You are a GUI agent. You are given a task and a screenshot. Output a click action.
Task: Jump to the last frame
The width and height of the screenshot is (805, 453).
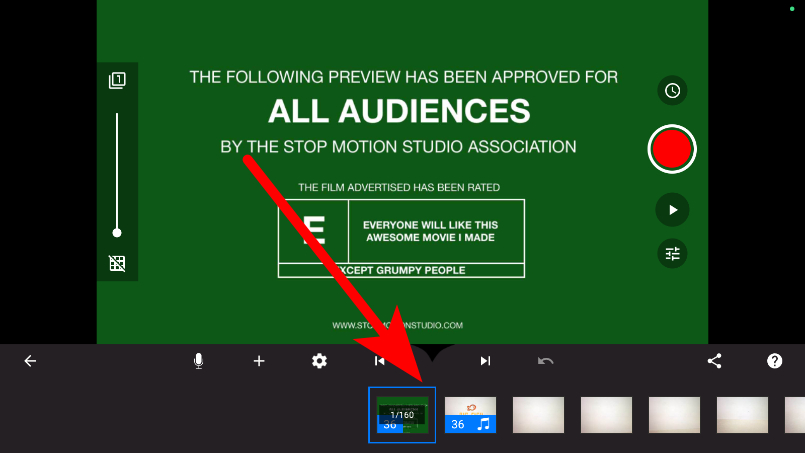(485, 361)
